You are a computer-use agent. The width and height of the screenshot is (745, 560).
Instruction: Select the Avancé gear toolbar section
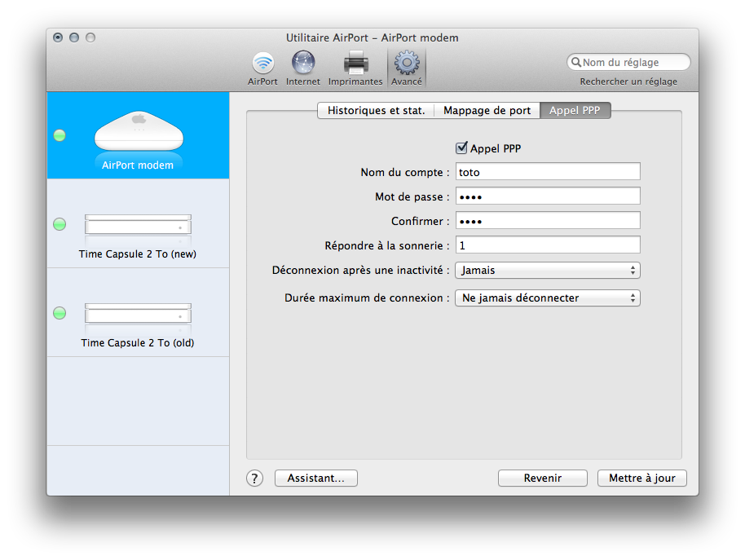[407, 68]
